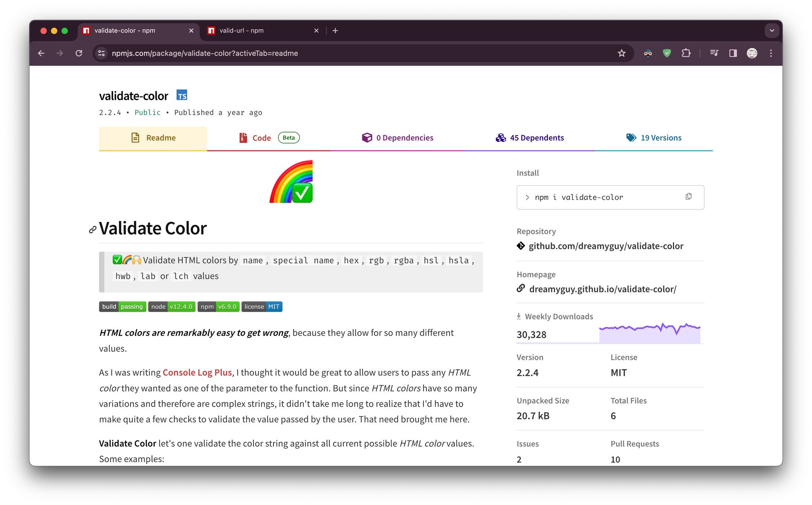Switch to the valid-url npm tab
This screenshot has height=505, width=812.
click(x=262, y=31)
